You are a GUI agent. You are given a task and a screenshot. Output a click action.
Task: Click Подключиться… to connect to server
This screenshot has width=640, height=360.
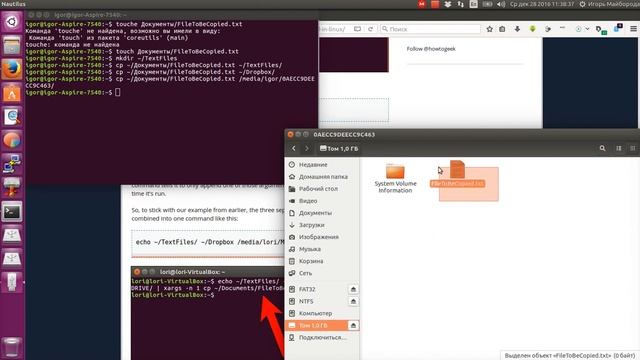(x=322, y=338)
